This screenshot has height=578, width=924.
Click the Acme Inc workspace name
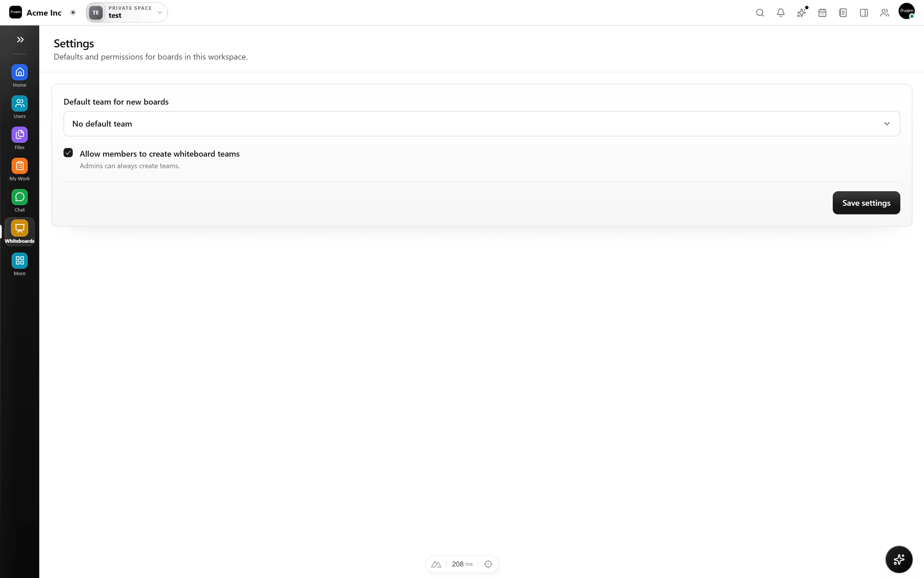(44, 13)
